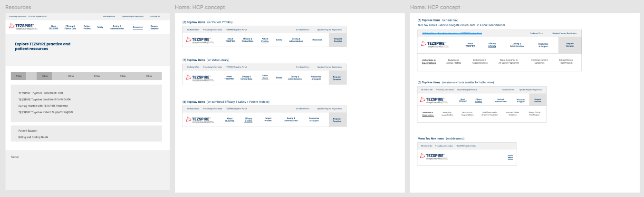Open Getting Started with TEZSPIRE Roadmap
644x197 pixels.
pos(43,106)
